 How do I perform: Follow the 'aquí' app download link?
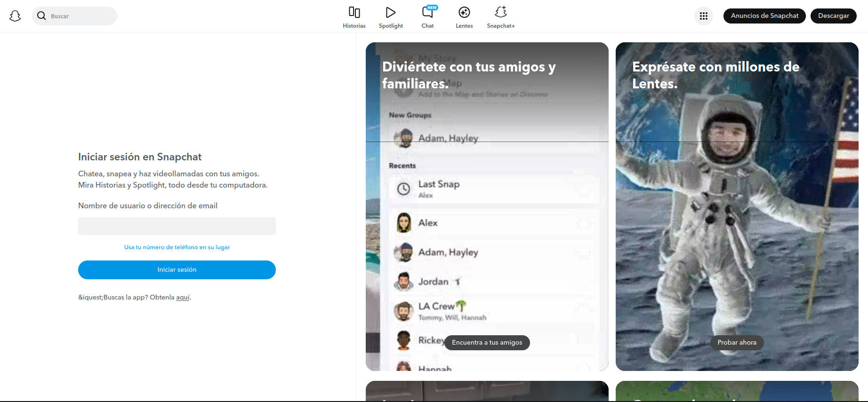[183, 298]
